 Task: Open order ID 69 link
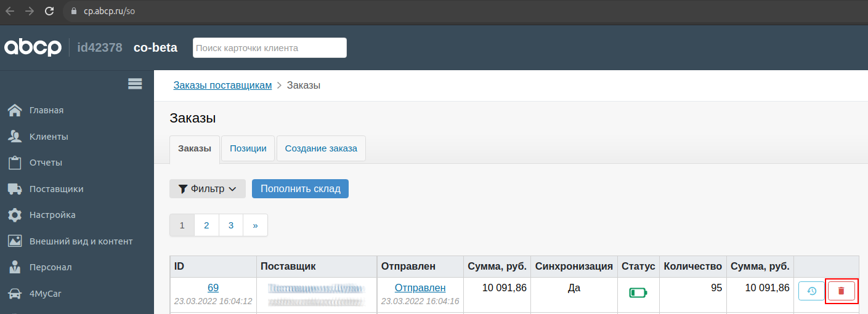click(x=213, y=288)
